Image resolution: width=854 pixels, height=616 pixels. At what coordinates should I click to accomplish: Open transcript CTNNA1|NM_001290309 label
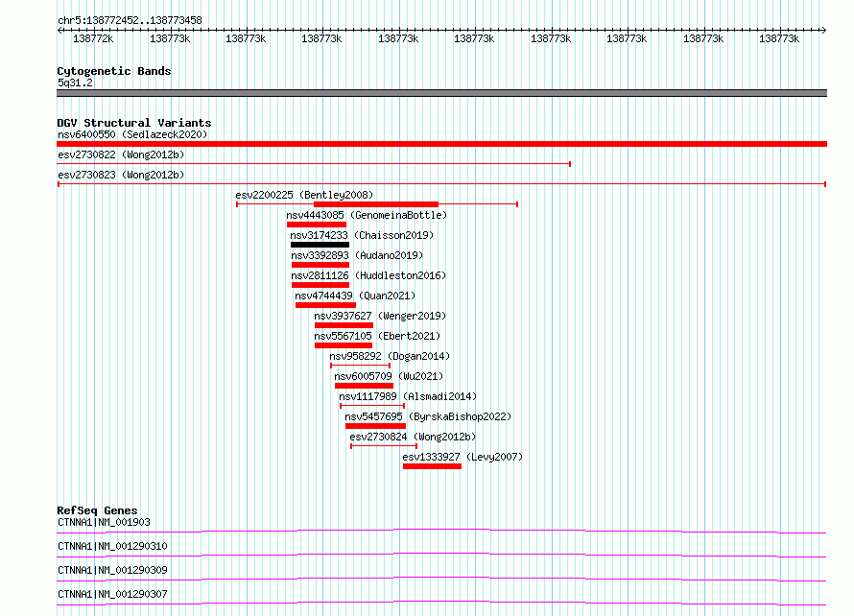pos(112,570)
